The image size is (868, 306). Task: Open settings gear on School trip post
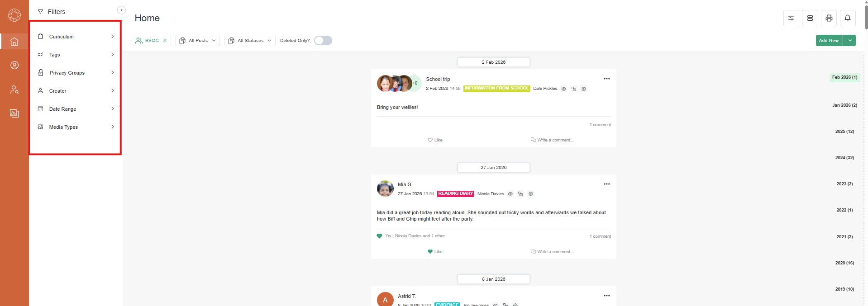click(x=584, y=89)
